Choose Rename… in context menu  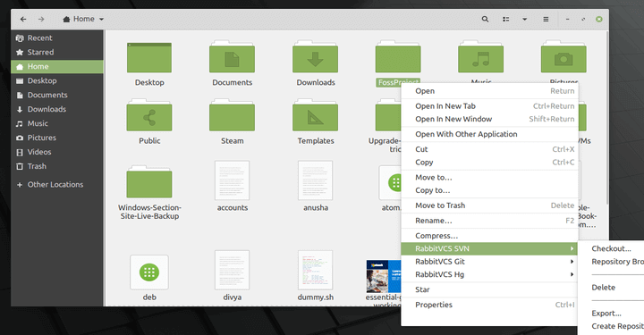(489, 221)
